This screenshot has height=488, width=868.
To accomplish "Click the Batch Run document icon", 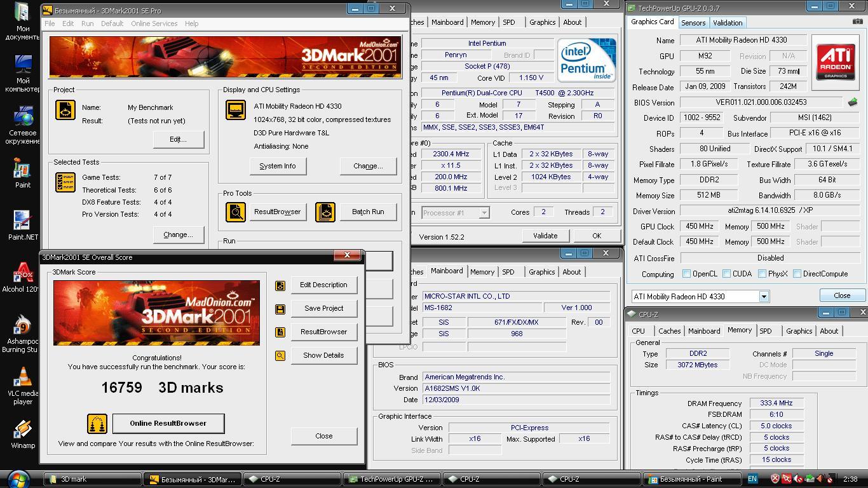I will (x=325, y=212).
